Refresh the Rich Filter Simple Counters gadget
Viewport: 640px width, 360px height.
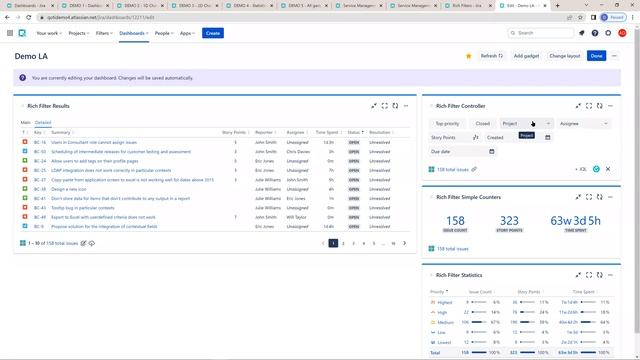[600, 197]
